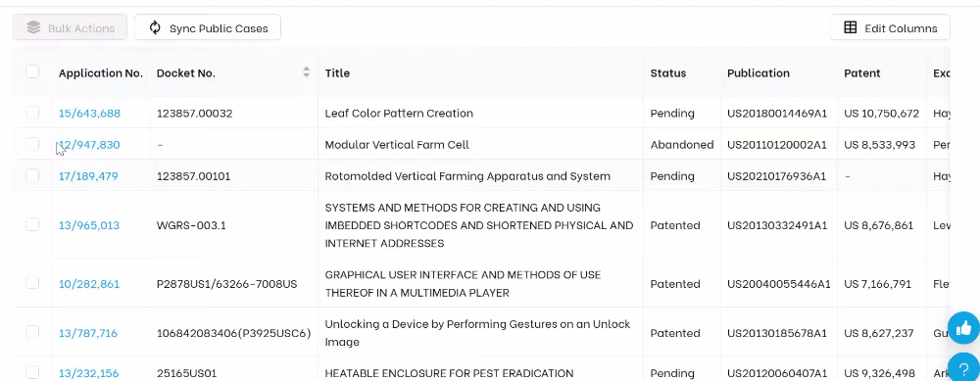The height and width of the screenshot is (381, 980).
Task: Click Modular Vertical Farm Cell title cell
Action: [x=397, y=145]
